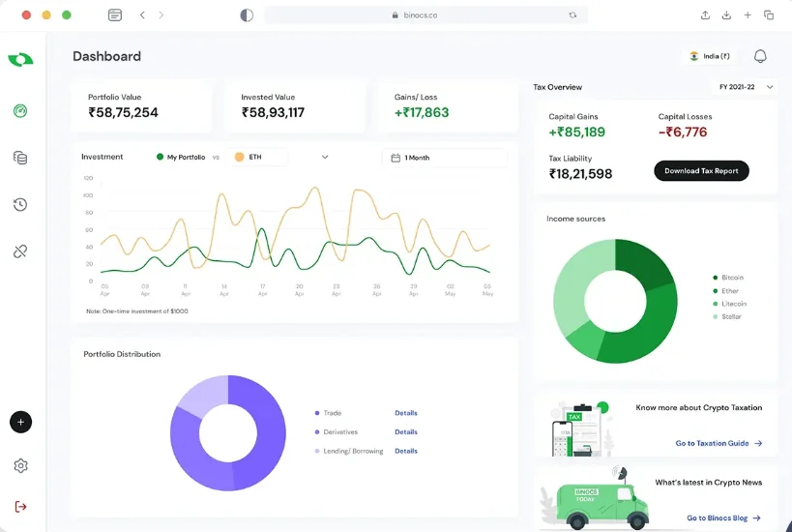Click the Bitcoin legend color swatch
The height and width of the screenshot is (532, 792).
[715, 278]
